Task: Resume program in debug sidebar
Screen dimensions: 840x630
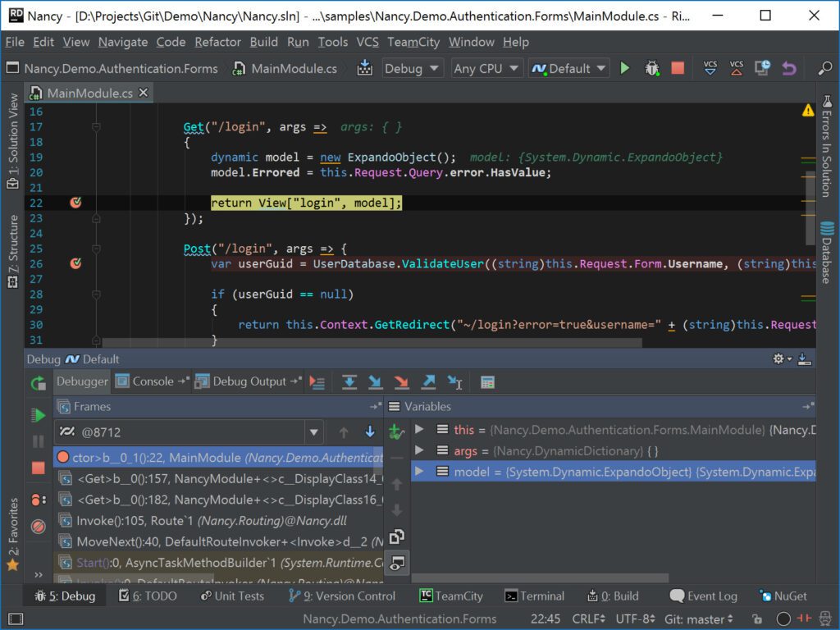Action: tap(38, 415)
